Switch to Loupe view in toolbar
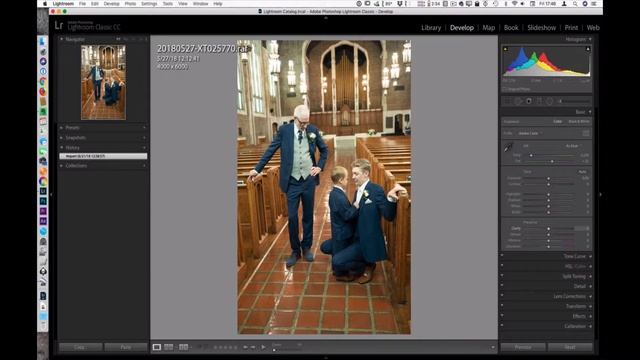 point(157,347)
